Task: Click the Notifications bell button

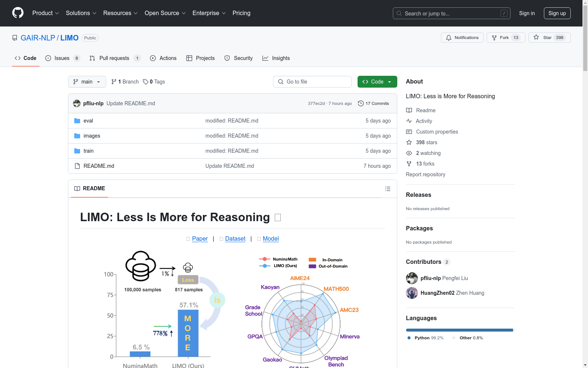Action: (462, 38)
